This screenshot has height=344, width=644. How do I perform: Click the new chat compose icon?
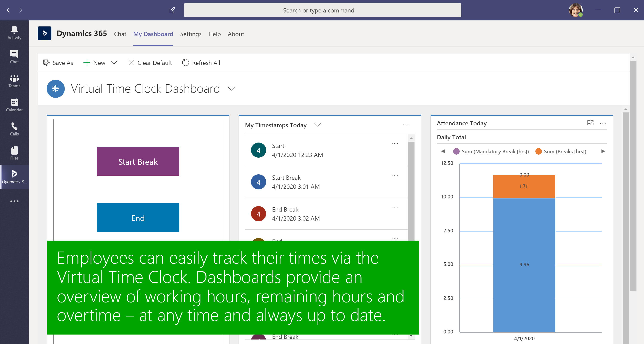click(172, 10)
